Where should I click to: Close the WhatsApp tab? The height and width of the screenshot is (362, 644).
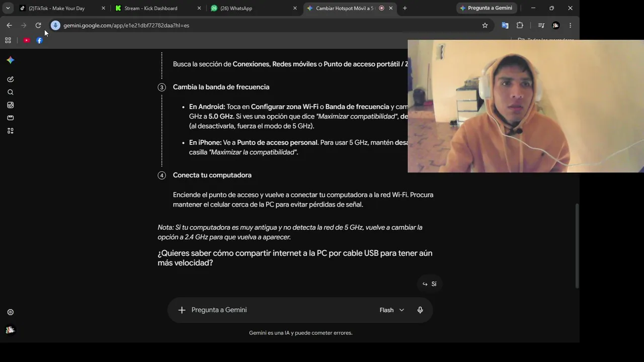pos(295,8)
